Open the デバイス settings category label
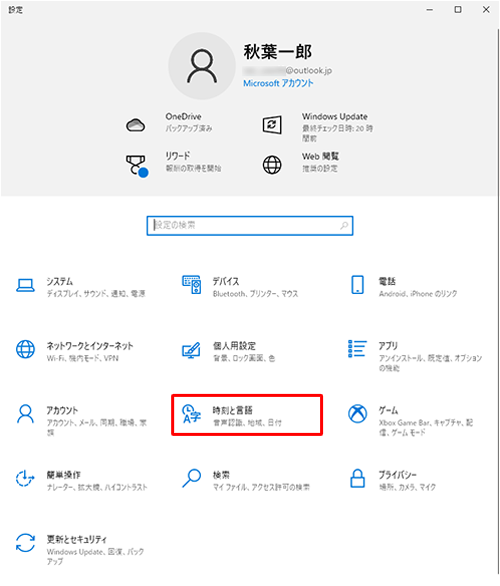 point(226,281)
